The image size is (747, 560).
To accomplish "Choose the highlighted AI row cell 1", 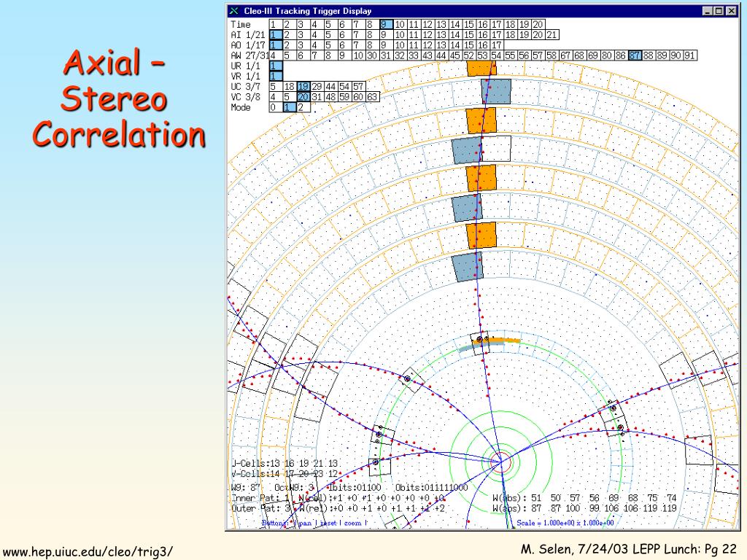I will pyautogui.click(x=275, y=35).
